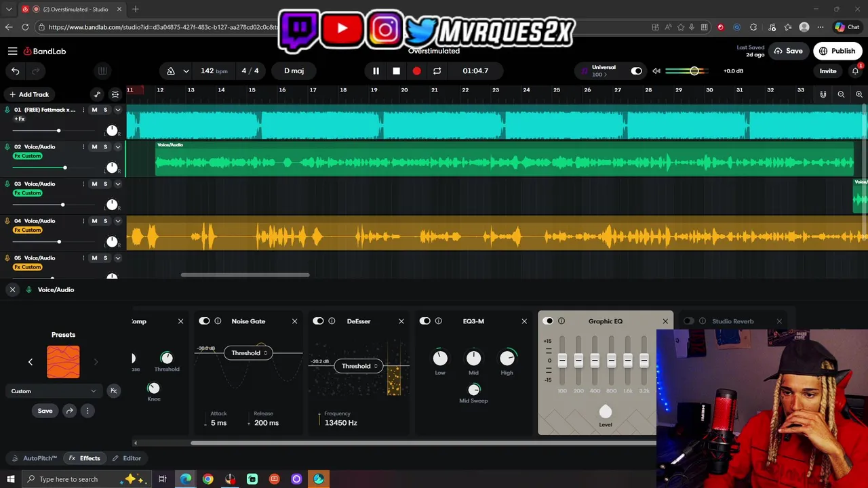Open the 4 / 4 time signature selector
This screenshot has width=868, height=488.
[x=250, y=70]
